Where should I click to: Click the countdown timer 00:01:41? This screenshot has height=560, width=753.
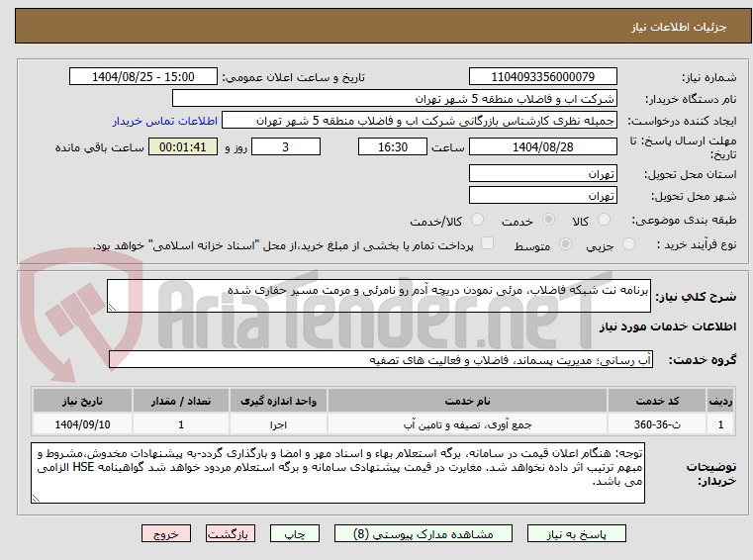[x=182, y=147]
